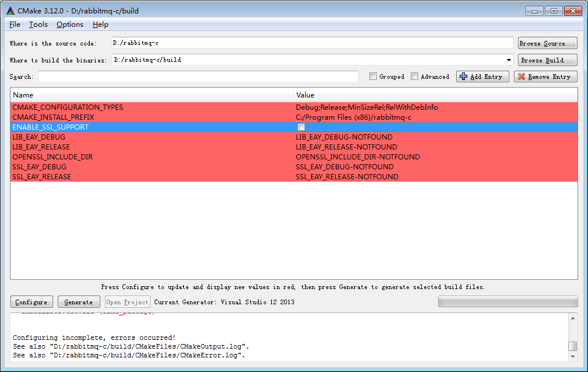Open the Help menu

pos(100,25)
